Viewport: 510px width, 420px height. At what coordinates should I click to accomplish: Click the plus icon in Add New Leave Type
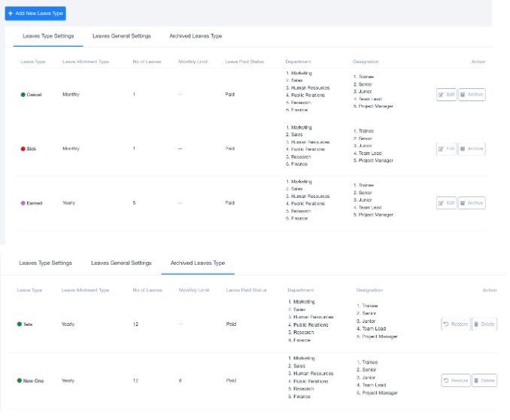[11, 14]
